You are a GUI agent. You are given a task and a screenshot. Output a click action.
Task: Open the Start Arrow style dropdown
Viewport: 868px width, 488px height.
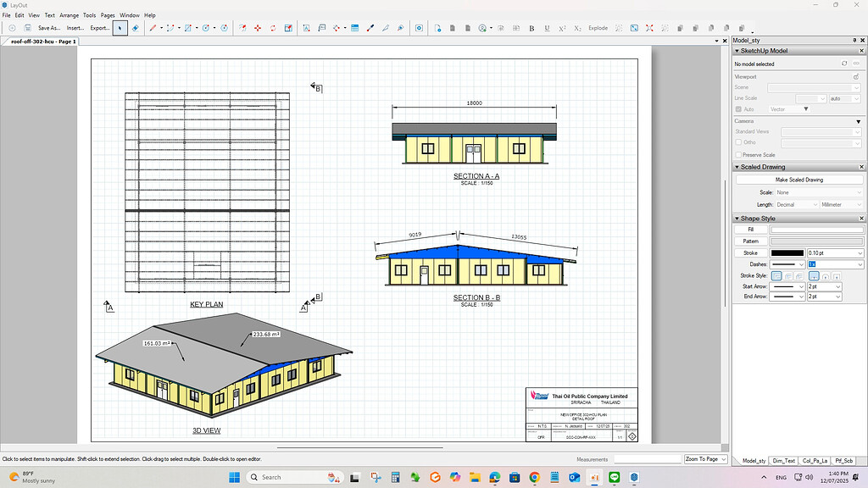(787, 286)
